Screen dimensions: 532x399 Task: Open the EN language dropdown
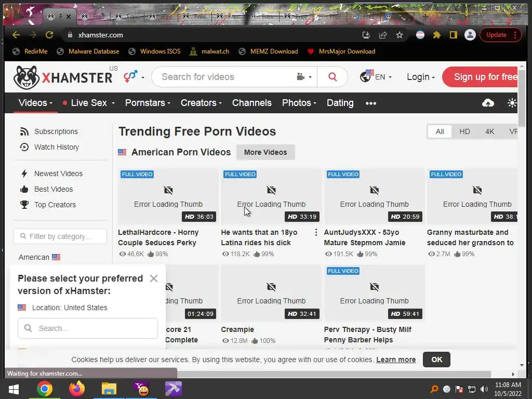pyautogui.click(x=376, y=77)
